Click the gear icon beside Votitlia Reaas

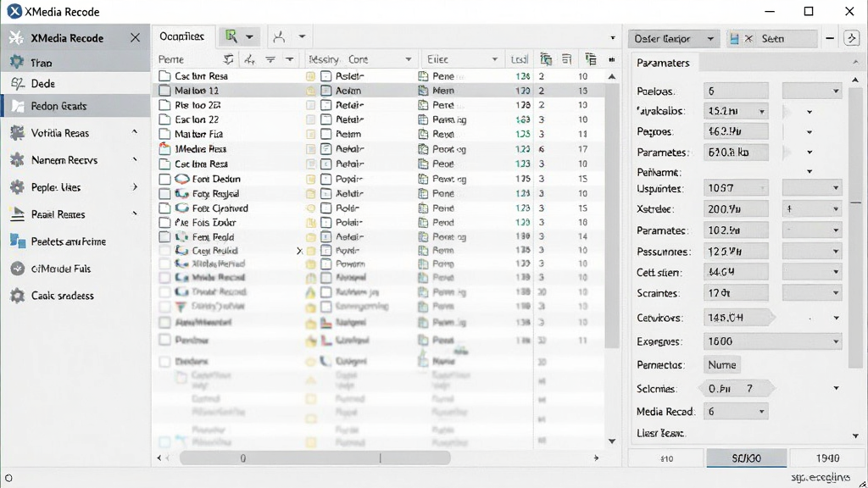point(17,133)
